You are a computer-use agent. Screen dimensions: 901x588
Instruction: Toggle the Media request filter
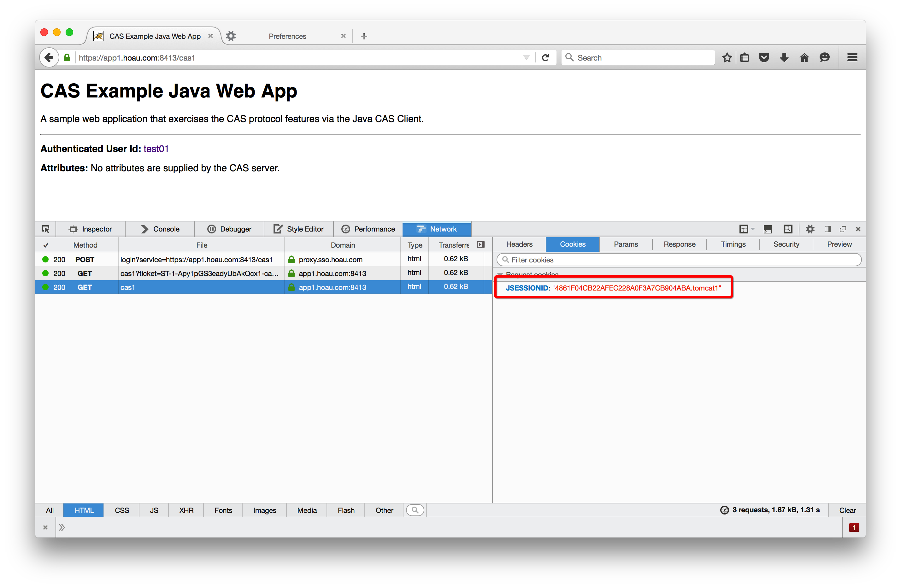(307, 510)
